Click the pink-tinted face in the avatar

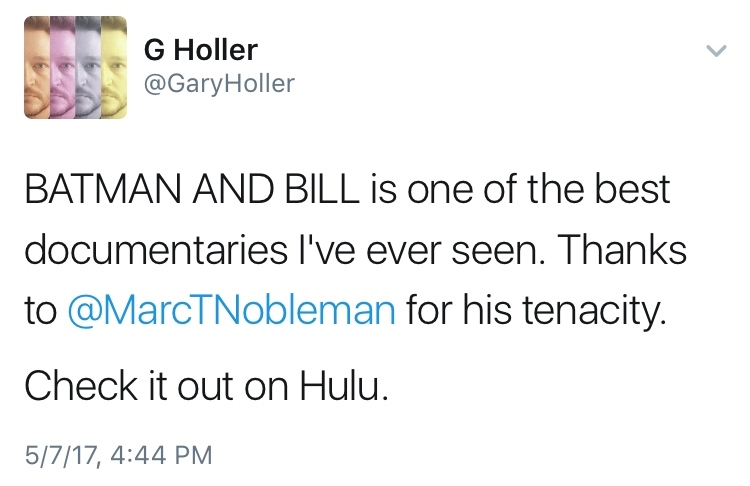(x=63, y=68)
